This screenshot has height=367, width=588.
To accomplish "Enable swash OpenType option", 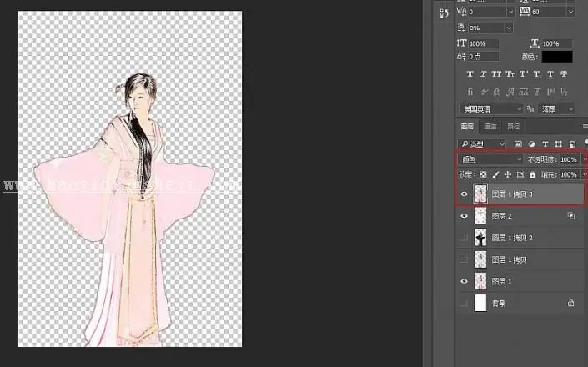I will tap(510, 92).
